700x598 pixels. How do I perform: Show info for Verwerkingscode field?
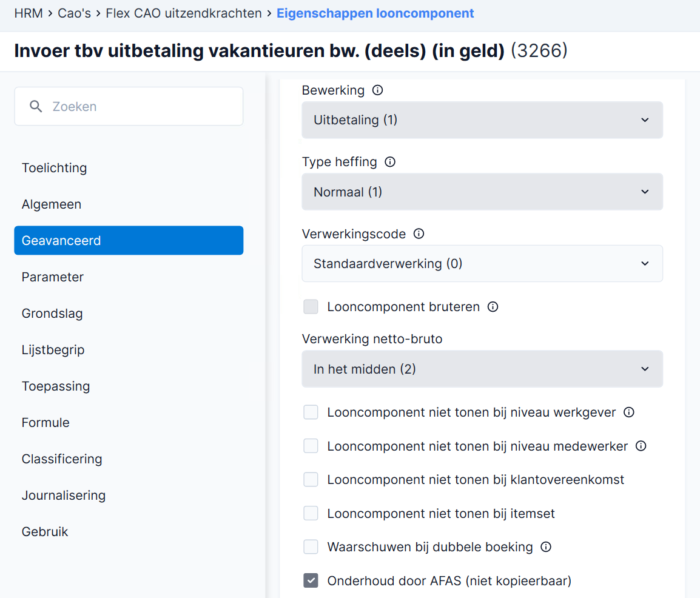419,234
